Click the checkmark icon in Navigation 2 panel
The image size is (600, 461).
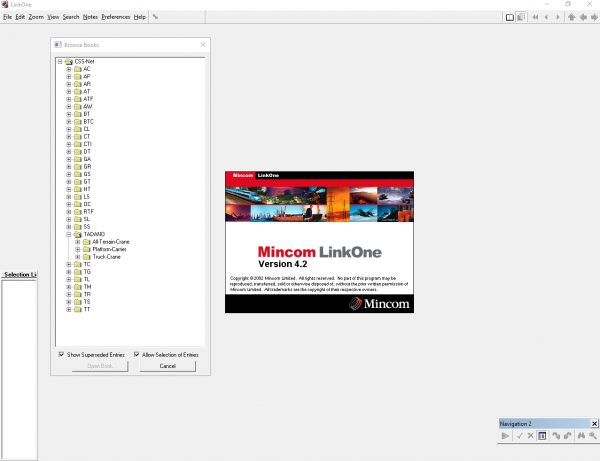pyautogui.click(x=519, y=436)
